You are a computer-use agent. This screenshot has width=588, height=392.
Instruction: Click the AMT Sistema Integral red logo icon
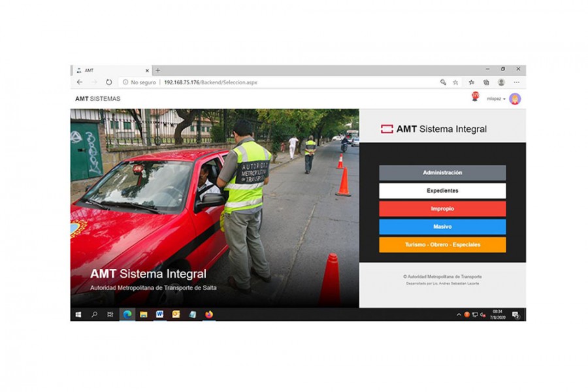pyautogui.click(x=387, y=129)
